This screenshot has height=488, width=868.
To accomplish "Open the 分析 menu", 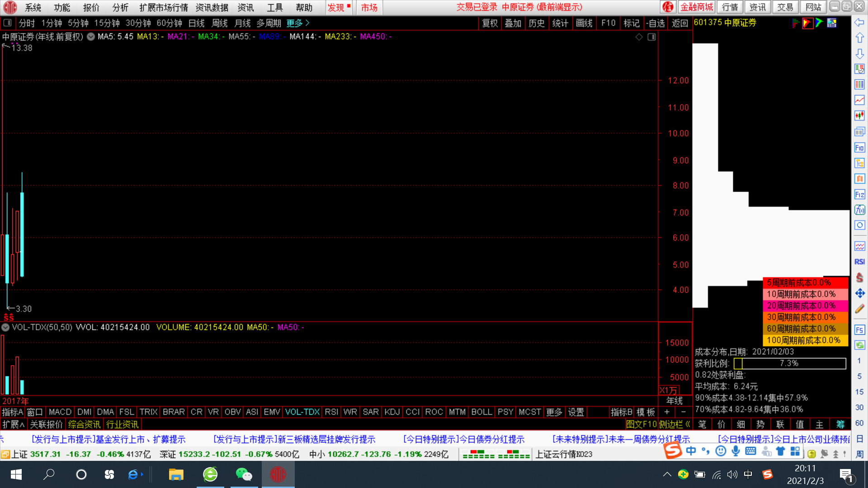I will tap(120, 8).
